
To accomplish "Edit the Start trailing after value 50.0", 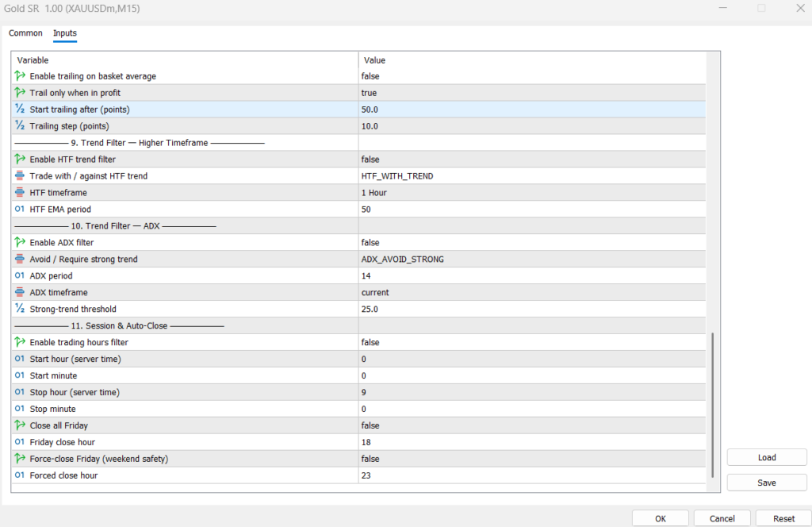I will tap(532, 110).
